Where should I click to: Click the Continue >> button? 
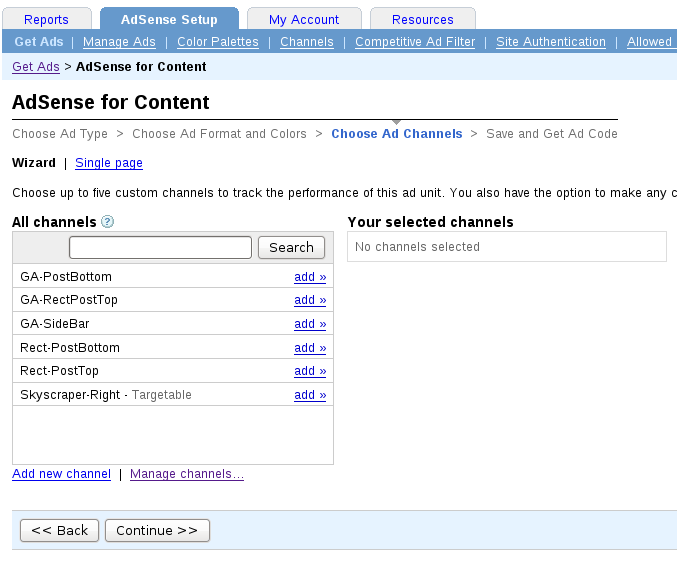coord(157,530)
